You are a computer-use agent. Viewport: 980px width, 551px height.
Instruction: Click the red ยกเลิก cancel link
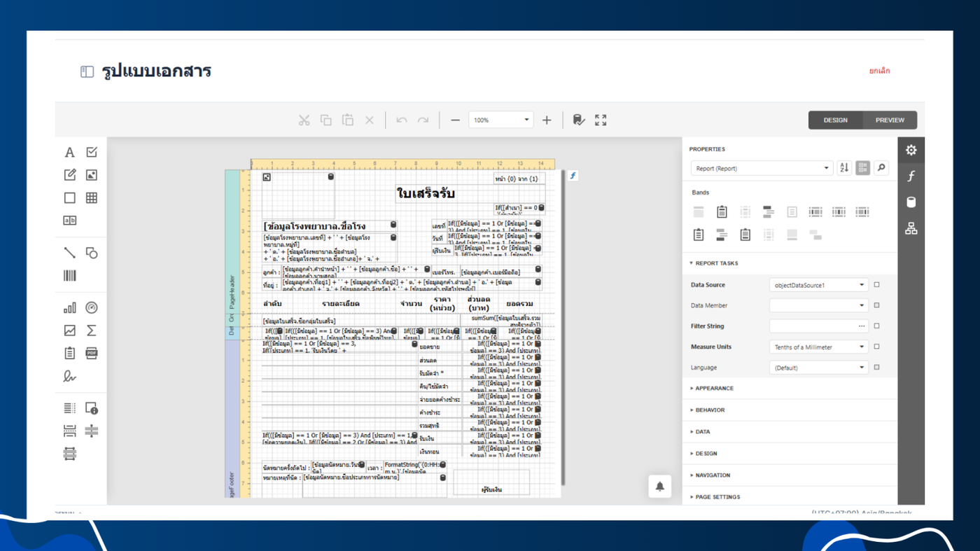point(879,71)
